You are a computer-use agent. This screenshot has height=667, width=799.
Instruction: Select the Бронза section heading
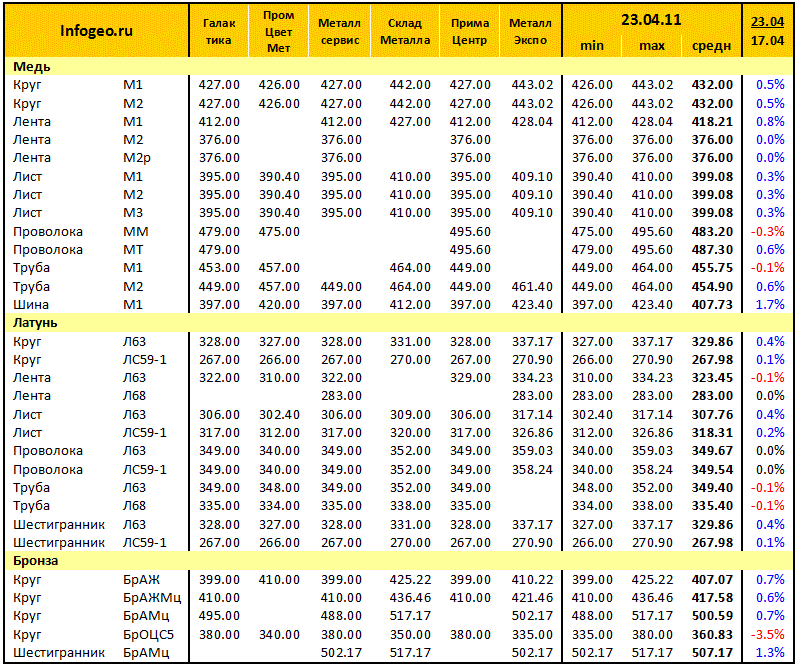coord(36,561)
